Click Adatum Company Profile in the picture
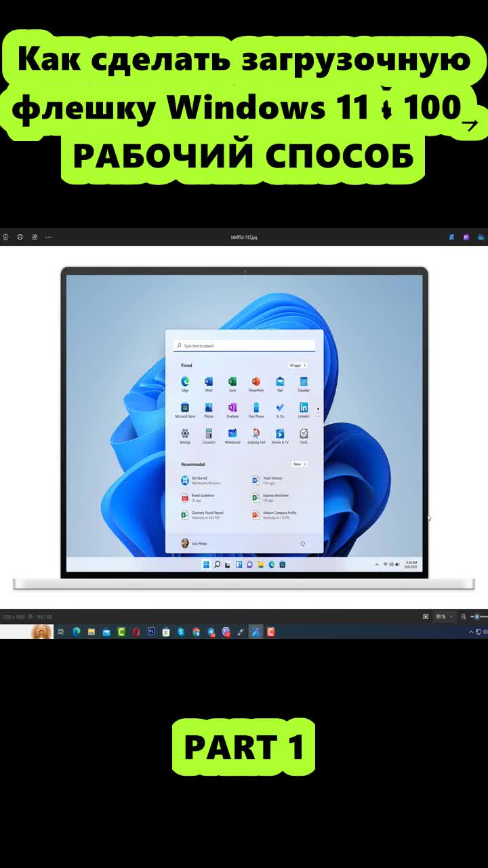488x868 pixels. point(274,515)
